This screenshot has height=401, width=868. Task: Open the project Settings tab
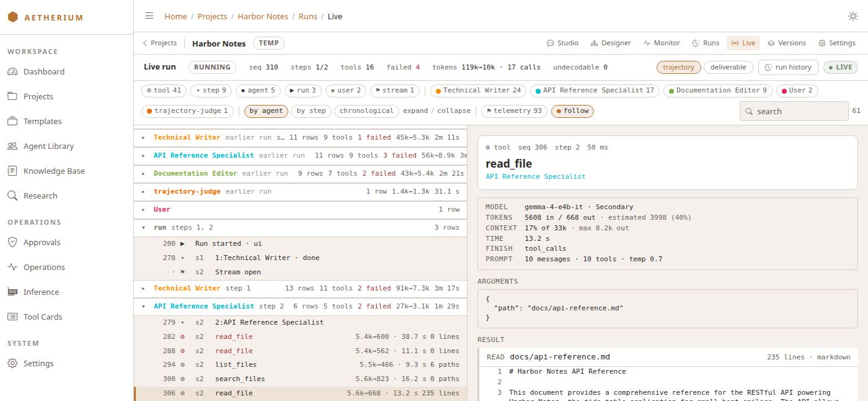tap(837, 43)
